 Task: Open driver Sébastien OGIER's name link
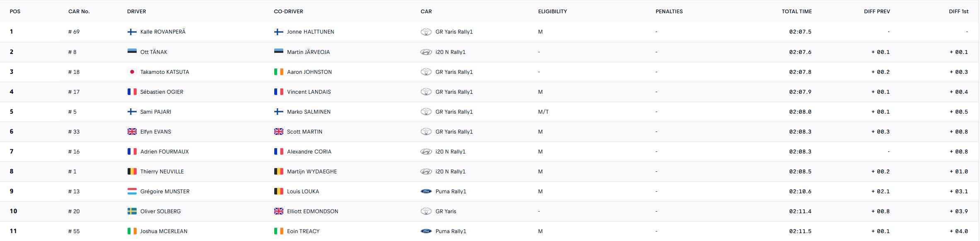[162, 92]
